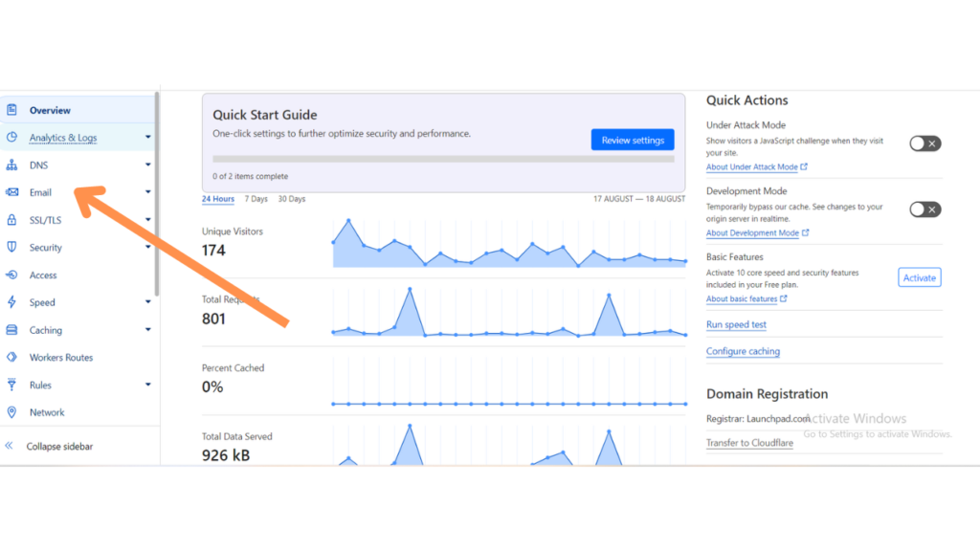Image resolution: width=980 pixels, height=551 pixels.
Task: Expand the Security submenu arrow
Action: pyautogui.click(x=148, y=247)
